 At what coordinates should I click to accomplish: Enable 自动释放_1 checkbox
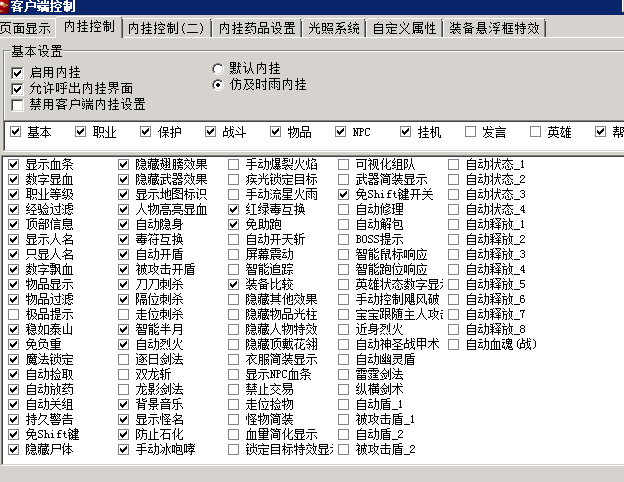point(453,224)
